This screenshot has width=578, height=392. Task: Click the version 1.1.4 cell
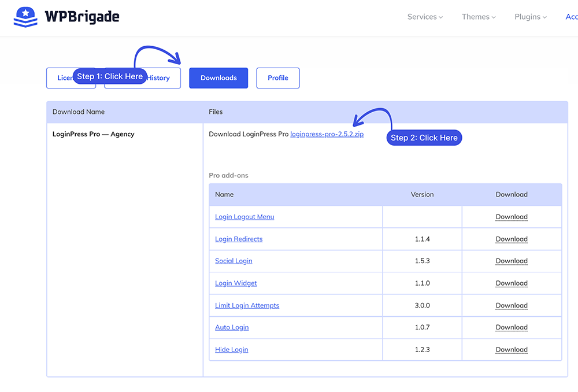pyautogui.click(x=423, y=239)
